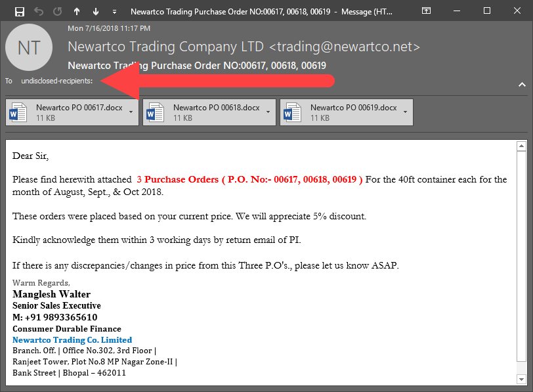Click the name Manglesh Walter in signature
Screen dimensions: 533x392
click(52, 294)
